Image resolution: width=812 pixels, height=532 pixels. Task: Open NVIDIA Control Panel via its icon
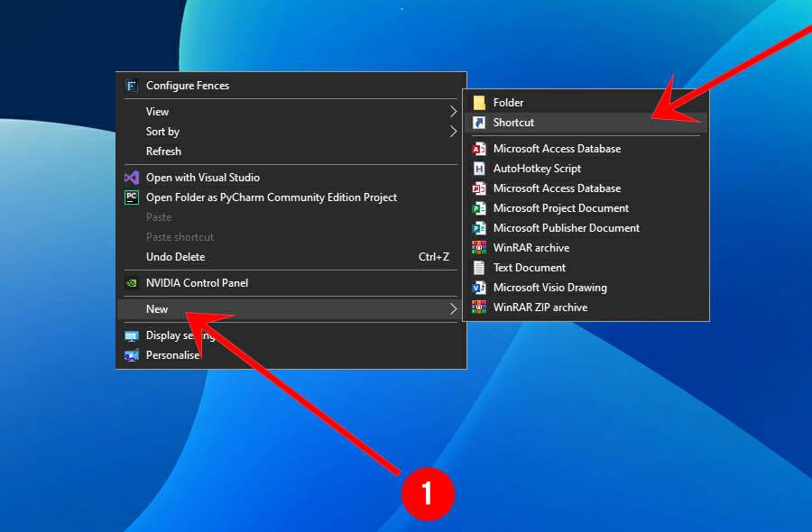click(x=131, y=283)
